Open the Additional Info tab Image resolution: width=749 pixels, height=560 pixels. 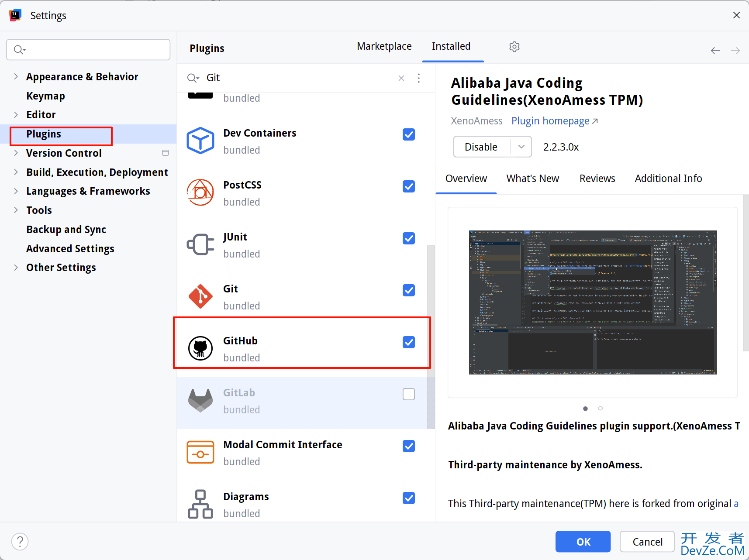coord(668,179)
